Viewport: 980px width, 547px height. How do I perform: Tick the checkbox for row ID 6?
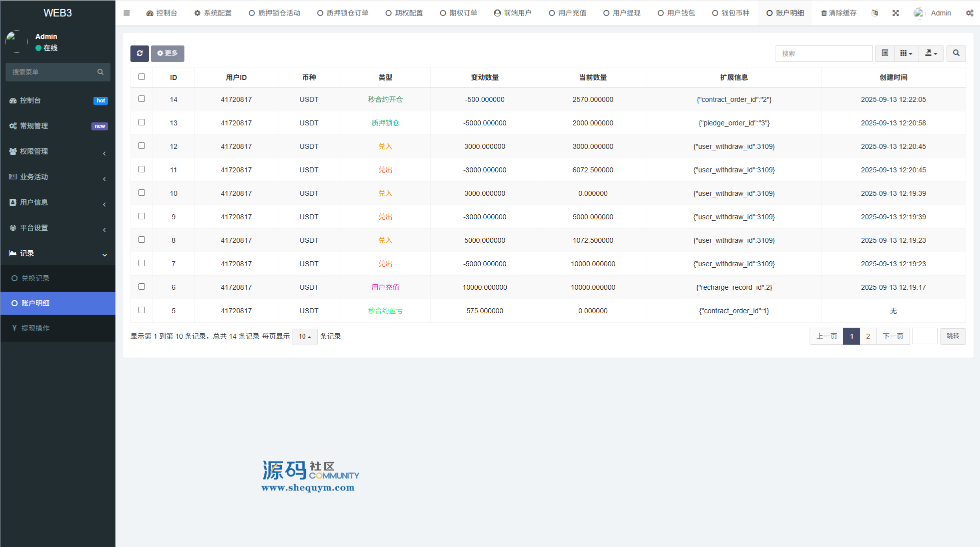click(x=142, y=287)
